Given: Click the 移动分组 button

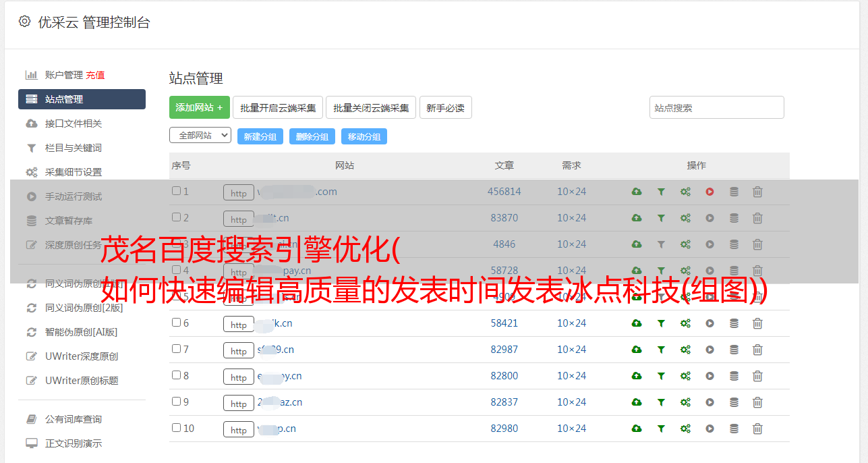Looking at the screenshot, I should (364, 136).
